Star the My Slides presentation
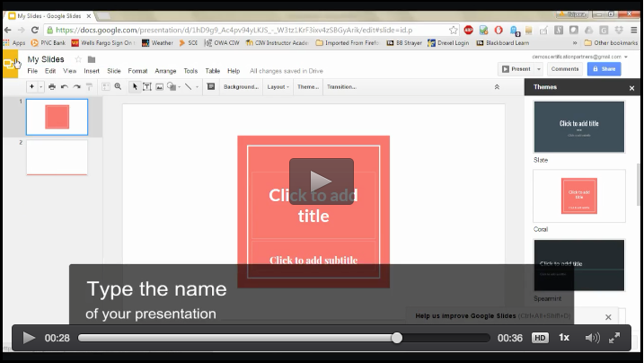Viewport: 644px width, 363px height. (78, 59)
